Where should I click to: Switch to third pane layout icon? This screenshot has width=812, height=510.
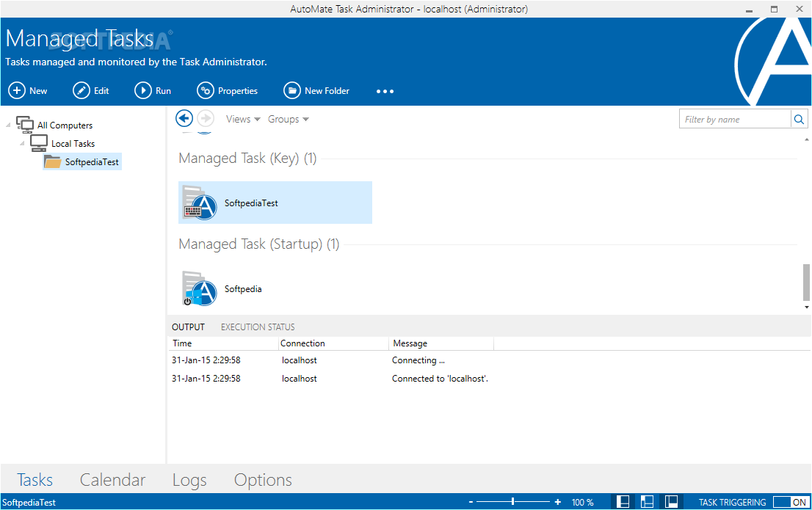click(x=671, y=502)
